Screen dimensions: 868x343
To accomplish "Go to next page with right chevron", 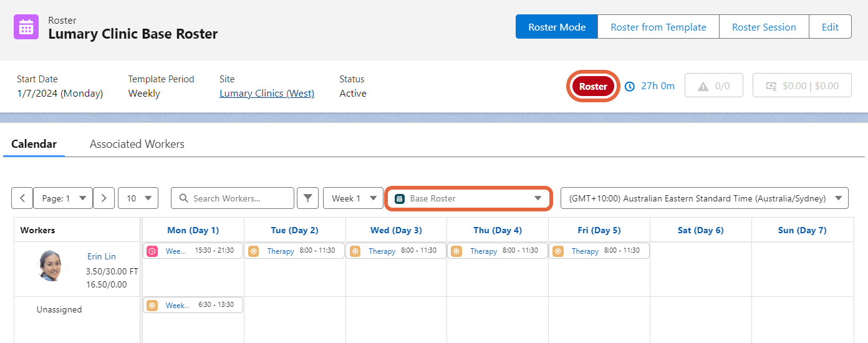I will point(104,198).
